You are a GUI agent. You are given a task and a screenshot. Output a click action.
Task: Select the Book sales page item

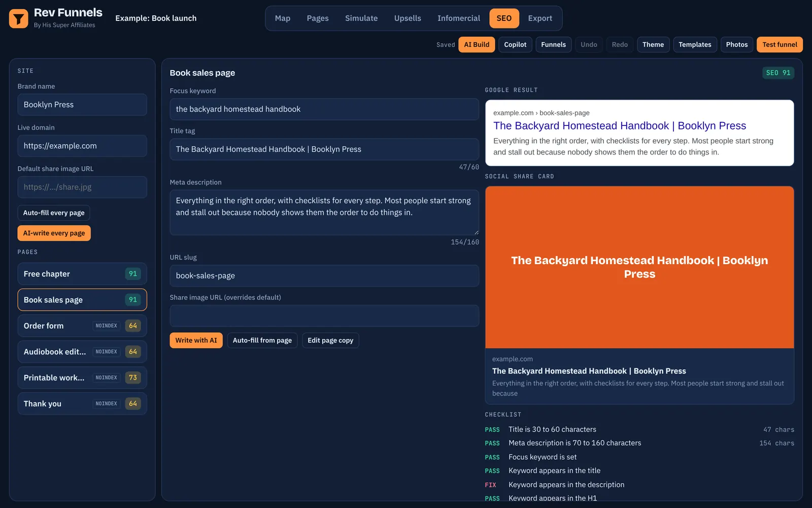point(82,300)
